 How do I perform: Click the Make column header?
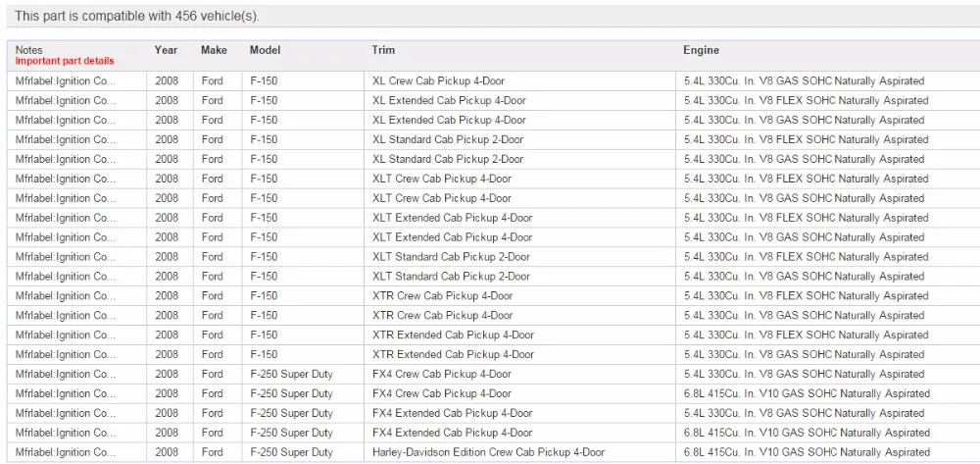pyautogui.click(x=214, y=50)
